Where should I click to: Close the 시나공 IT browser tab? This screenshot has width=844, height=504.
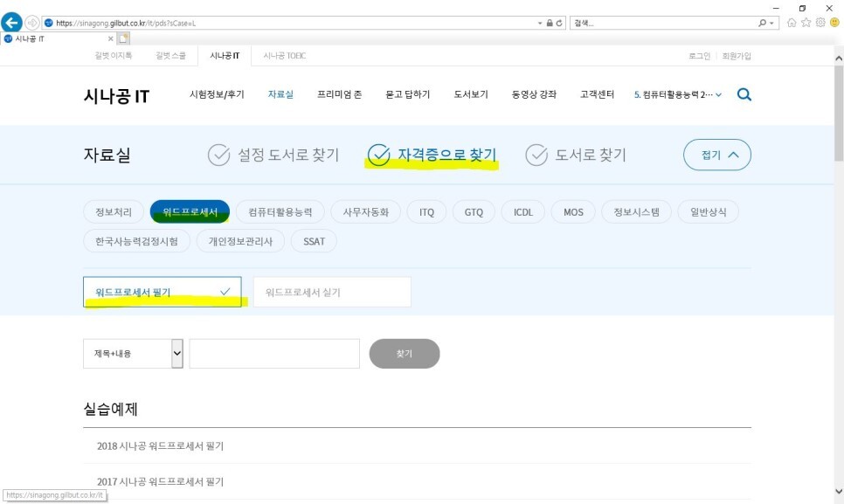coord(110,38)
